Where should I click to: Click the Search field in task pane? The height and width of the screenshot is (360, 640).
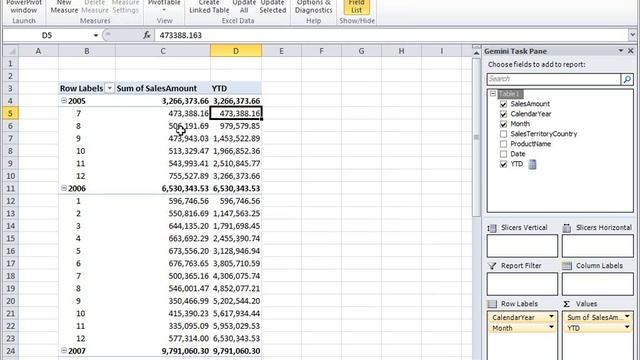pos(553,79)
